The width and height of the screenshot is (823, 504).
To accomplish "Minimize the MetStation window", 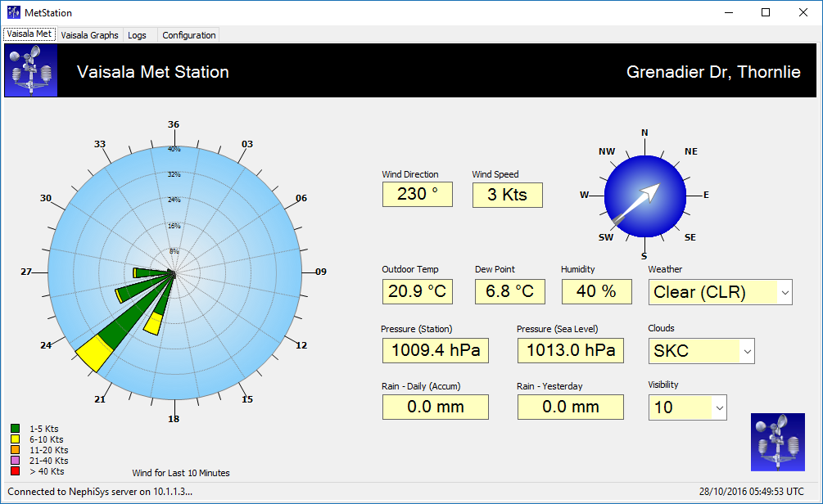I will pyautogui.click(x=729, y=12).
